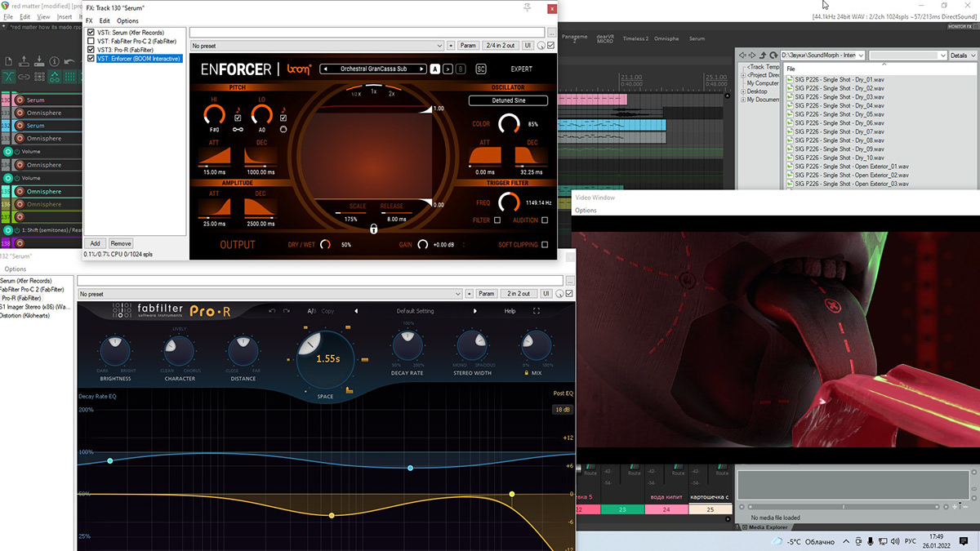Click Remove button in FX chain
The width and height of the screenshot is (980, 551).
[121, 243]
